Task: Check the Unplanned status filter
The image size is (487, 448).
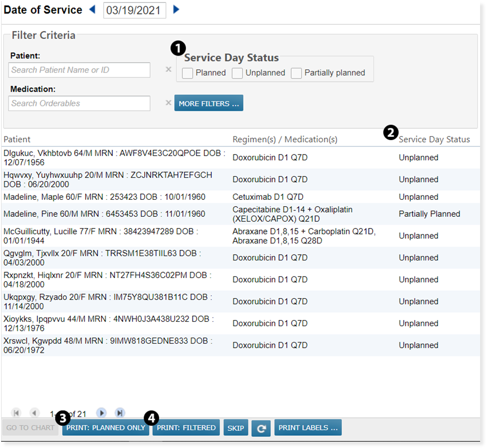Action: [237, 73]
